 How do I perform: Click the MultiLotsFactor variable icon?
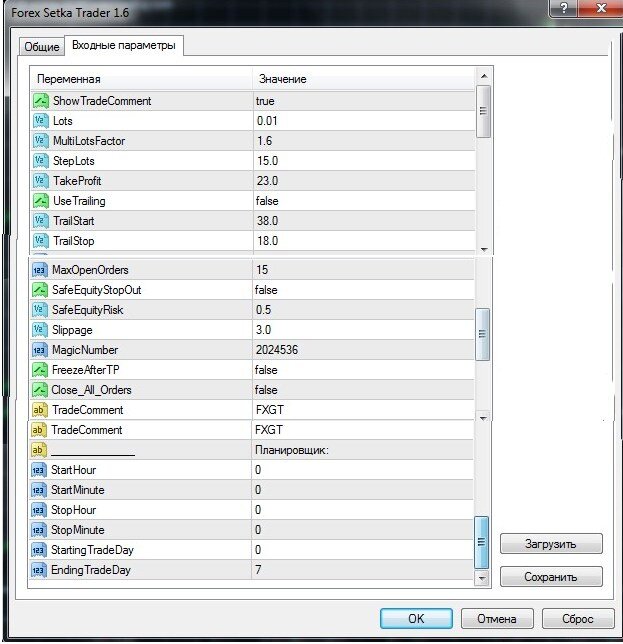(41, 141)
